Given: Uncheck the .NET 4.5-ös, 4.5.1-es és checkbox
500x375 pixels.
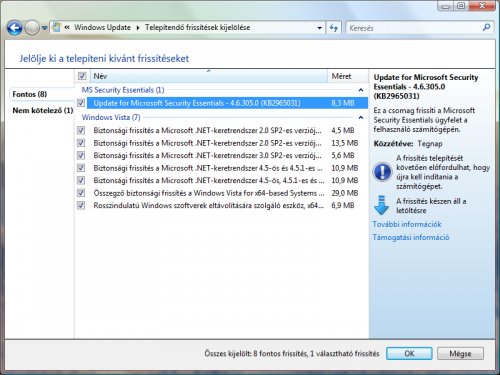Looking at the screenshot, I should pyautogui.click(x=81, y=180).
